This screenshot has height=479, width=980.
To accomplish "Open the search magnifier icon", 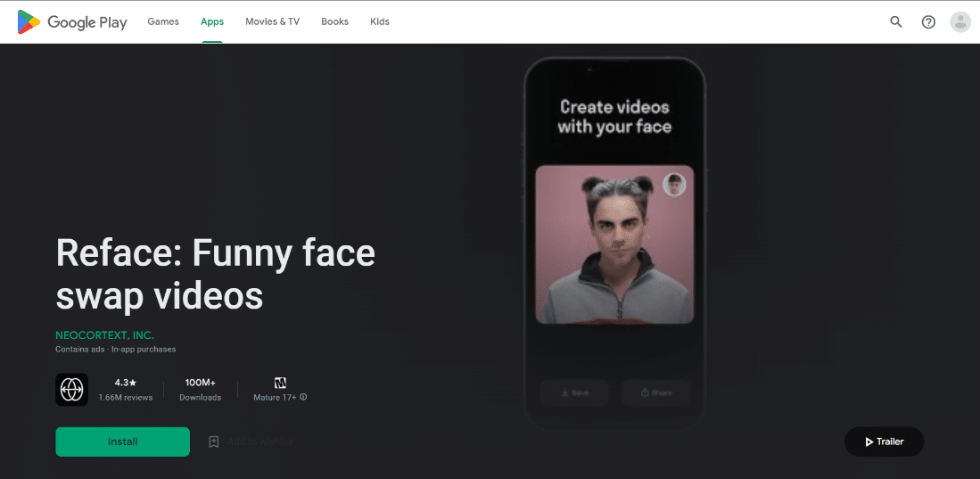I will click(895, 22).
